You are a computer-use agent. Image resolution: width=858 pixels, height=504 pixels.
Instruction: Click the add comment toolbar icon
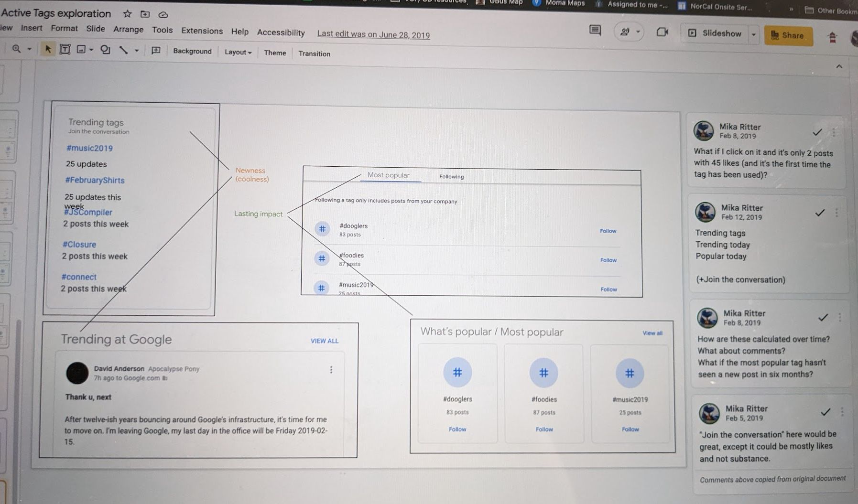pos(156,50)
